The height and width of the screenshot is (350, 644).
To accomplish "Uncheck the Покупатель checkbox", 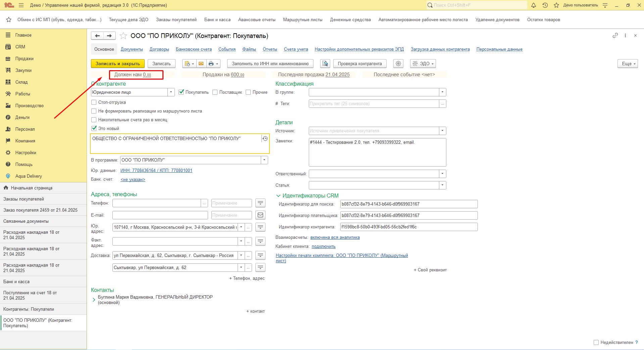I will point(181,92).
